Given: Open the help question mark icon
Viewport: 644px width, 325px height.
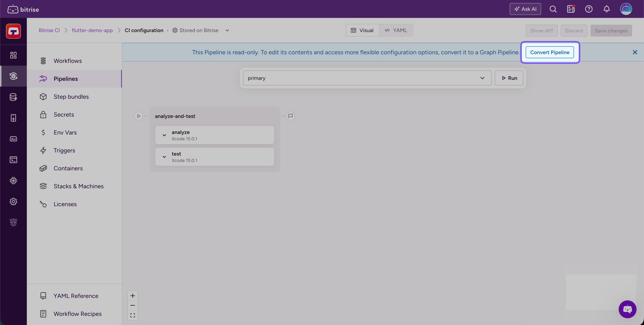Looking at the screenshot, I should (589, 9).
